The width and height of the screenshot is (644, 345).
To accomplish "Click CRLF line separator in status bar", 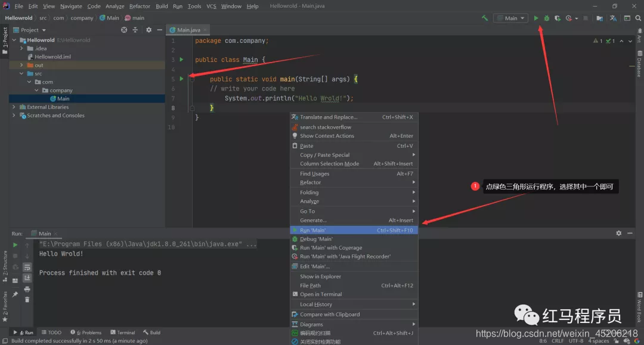I will pos(558,341).
